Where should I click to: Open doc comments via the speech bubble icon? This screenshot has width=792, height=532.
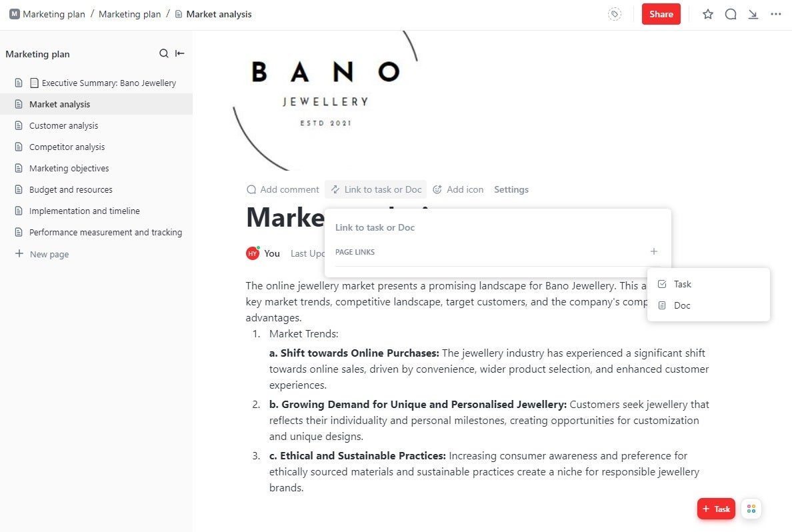(731, 13)
